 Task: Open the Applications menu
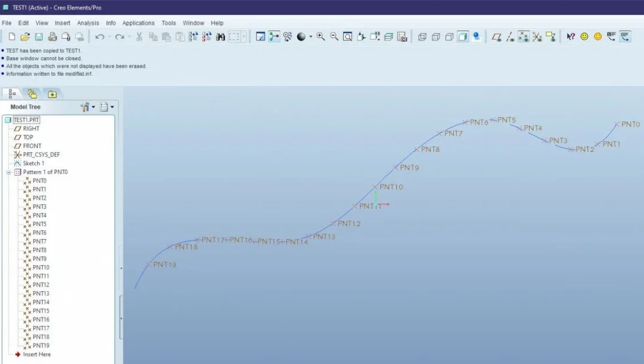(x=138, y=23)
